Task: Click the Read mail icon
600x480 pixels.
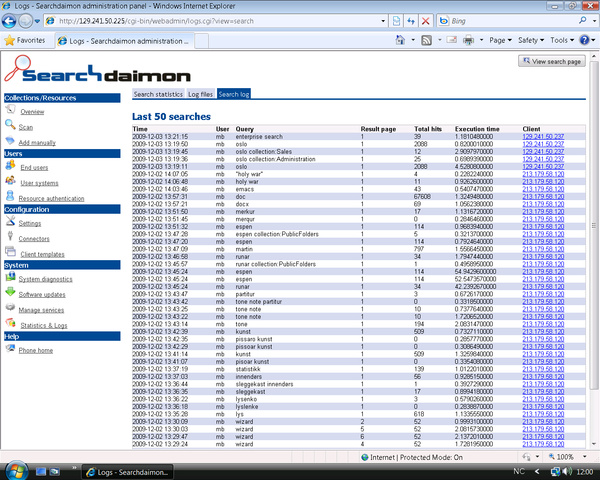Action: click(452, 40)
